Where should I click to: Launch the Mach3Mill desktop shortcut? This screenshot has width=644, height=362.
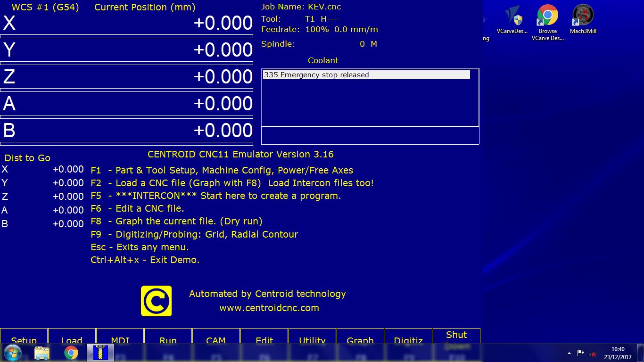(583, 20)
